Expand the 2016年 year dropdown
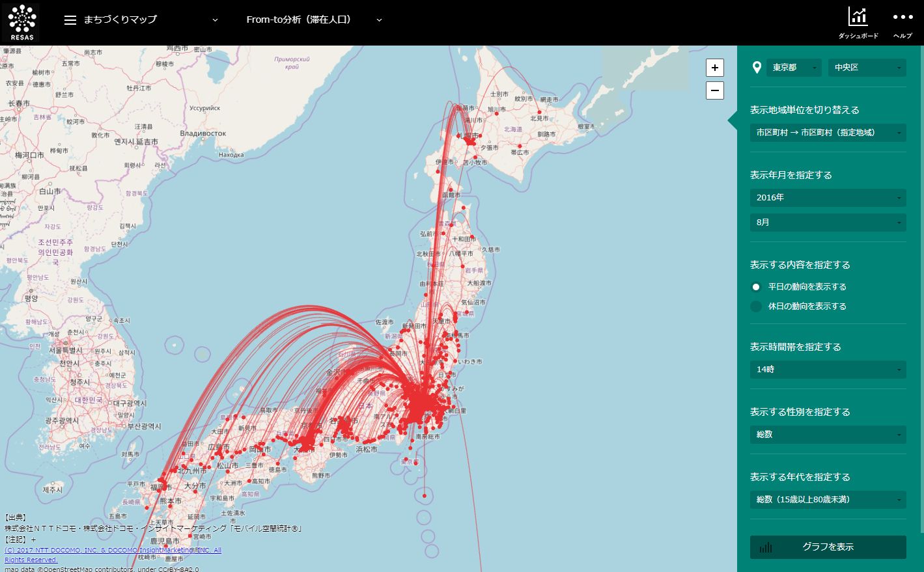Image resolution: width=924 pixels, height=572 pixels. click(x=828, y=198)
